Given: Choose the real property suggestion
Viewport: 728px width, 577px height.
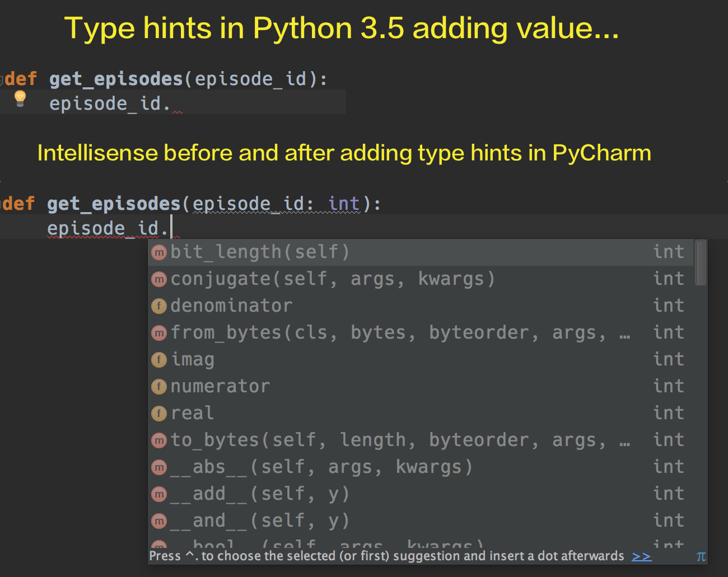Looking at the screenshot, I should point(192,414).
